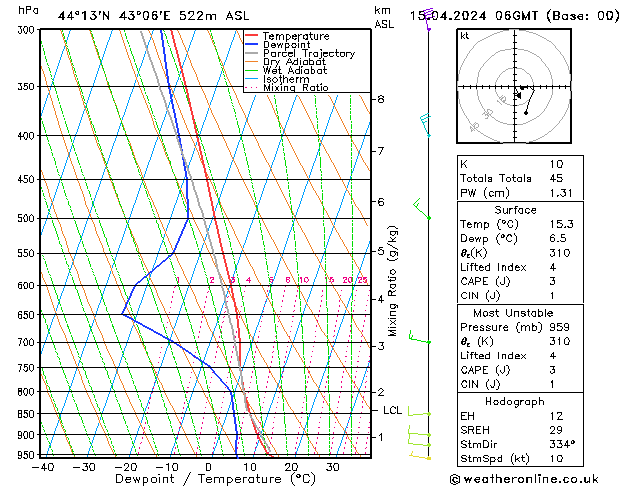Viewport: 629px width, 486px height.
Task: Click the Isotherm legend label
Action: pyautogui.click(x=286, y=79)
